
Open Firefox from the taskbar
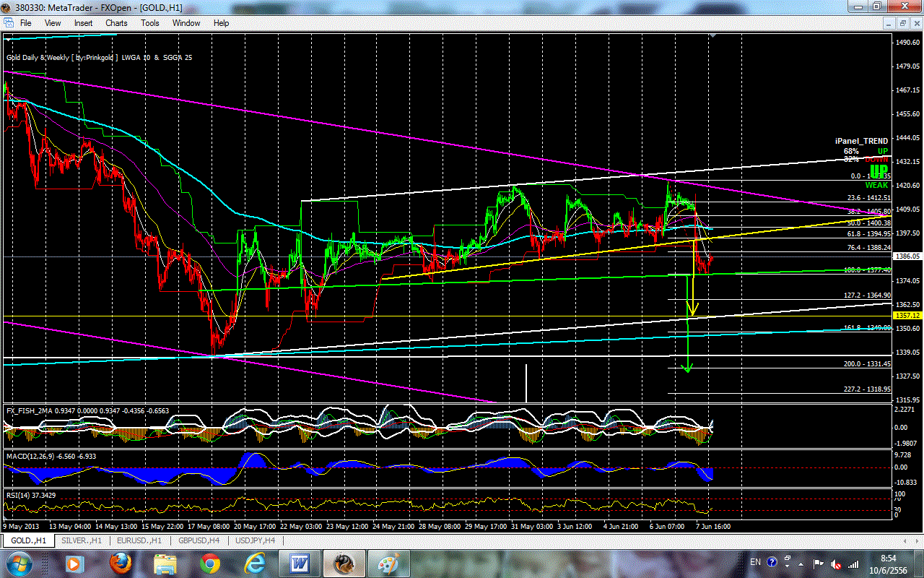[120, 563]
